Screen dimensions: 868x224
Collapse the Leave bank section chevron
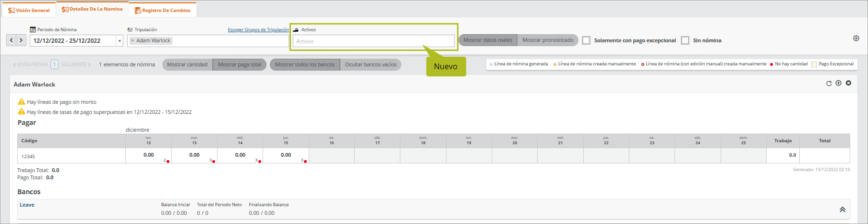click(842, 210)
